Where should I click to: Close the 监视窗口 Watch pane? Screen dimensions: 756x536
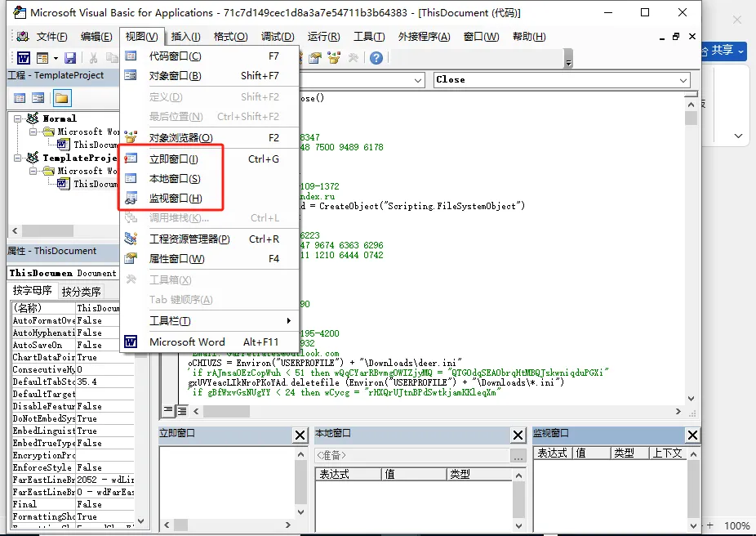point(692,435)
